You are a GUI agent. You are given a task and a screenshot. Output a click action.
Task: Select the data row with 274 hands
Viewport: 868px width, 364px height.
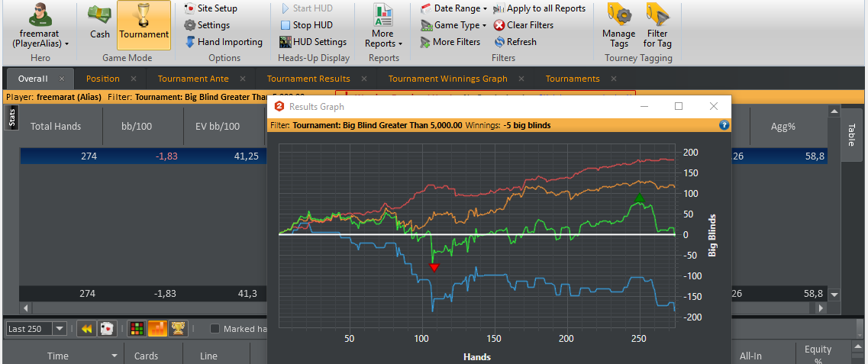424,156
